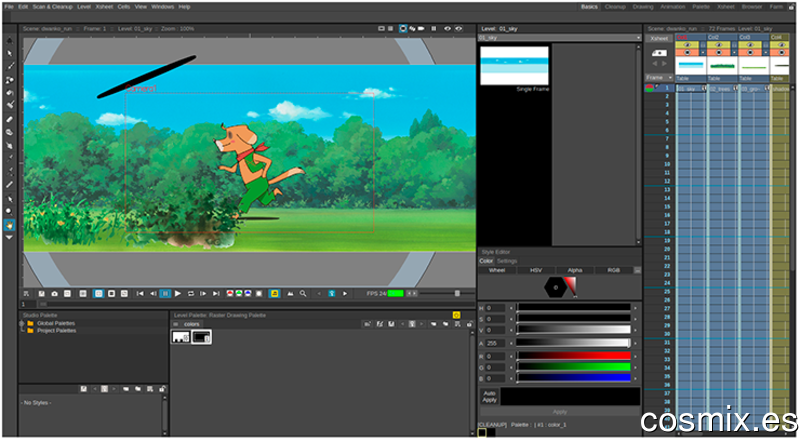The image size is (800, 441).
Task: Toggle camstand visibility for Col3
Action: tap(749, 53)
